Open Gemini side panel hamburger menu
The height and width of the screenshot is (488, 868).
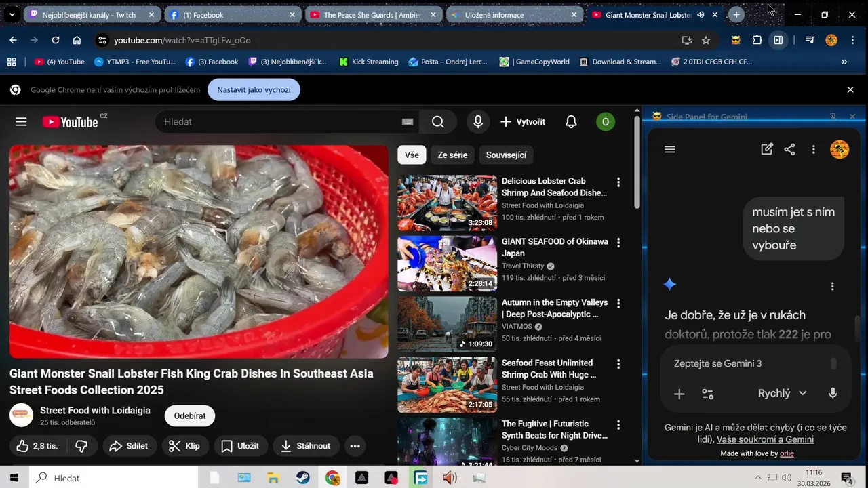(x=670, y=150)
